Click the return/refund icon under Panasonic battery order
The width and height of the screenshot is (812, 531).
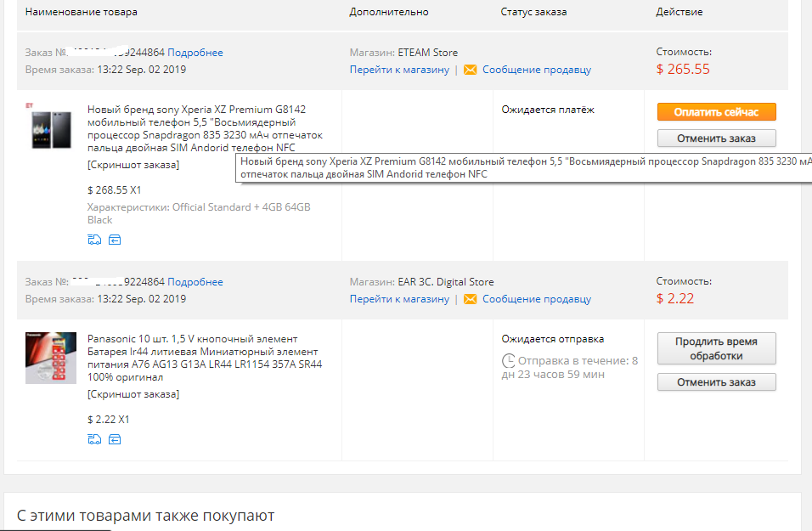[x=115, y=439]
